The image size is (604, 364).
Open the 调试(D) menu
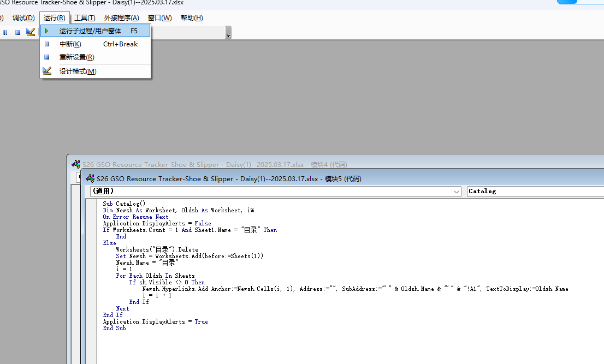point(23,17)
